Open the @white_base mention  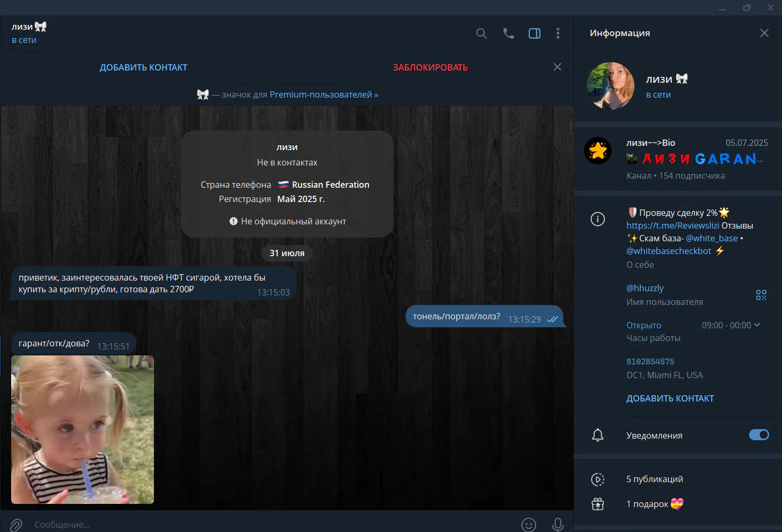[x=712, y=238]
